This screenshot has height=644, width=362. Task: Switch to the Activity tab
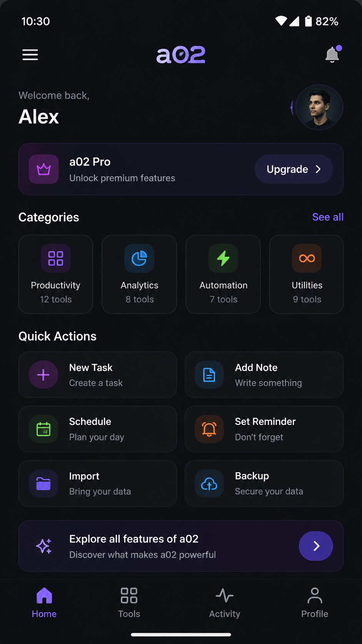point(225,603)
